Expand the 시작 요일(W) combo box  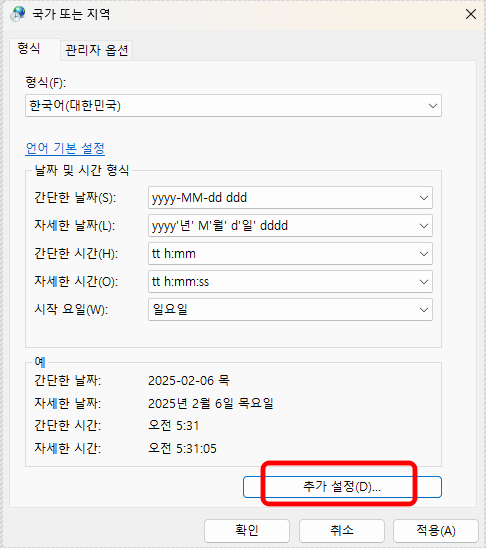click(x=290, y=310)
